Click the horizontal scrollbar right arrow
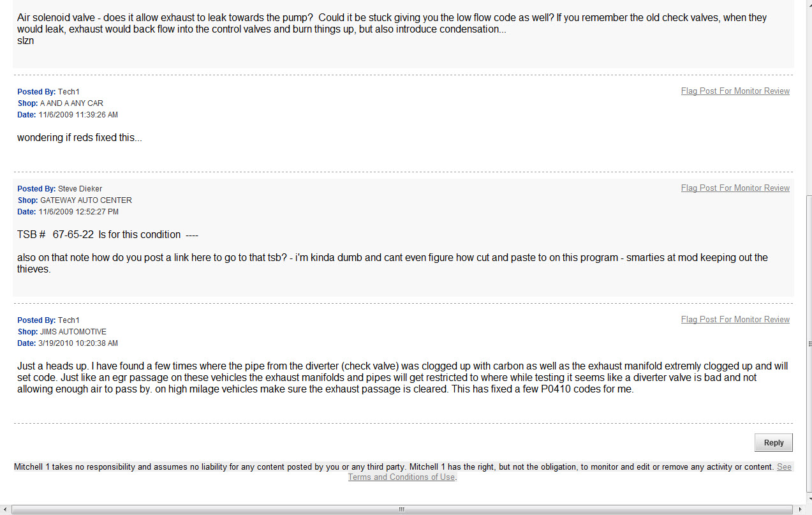Screen dimensions: 812x515 (798, 509)
